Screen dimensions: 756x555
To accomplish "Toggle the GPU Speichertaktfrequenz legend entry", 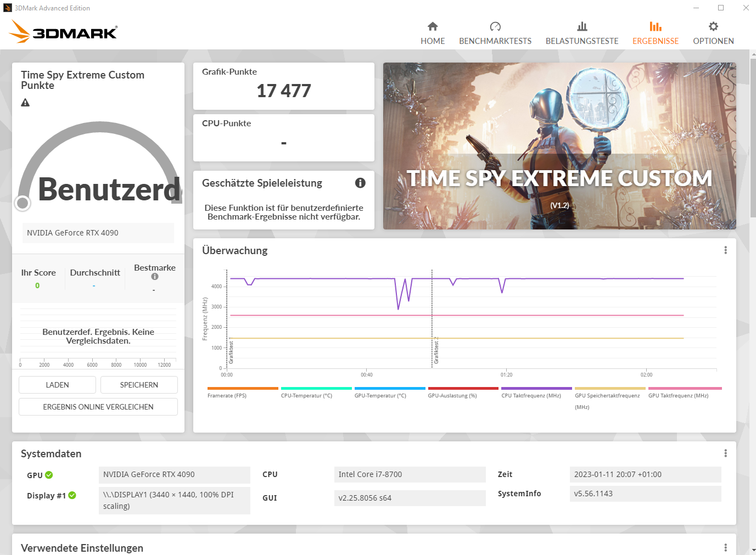I will (x=610, y=399).
